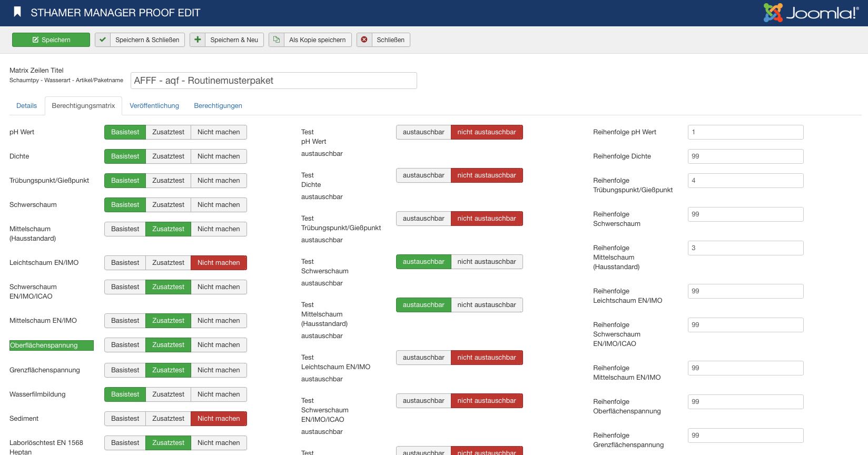Select Basistest for Sediment row

[x=125, y=419]
